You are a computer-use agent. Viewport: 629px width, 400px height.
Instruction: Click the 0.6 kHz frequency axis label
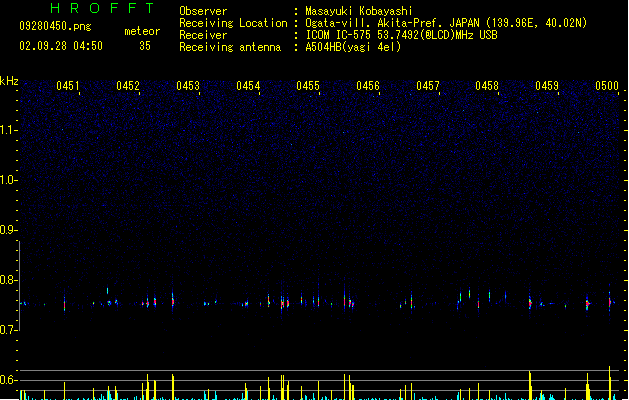pyautogui.click(x=8, y=380)
